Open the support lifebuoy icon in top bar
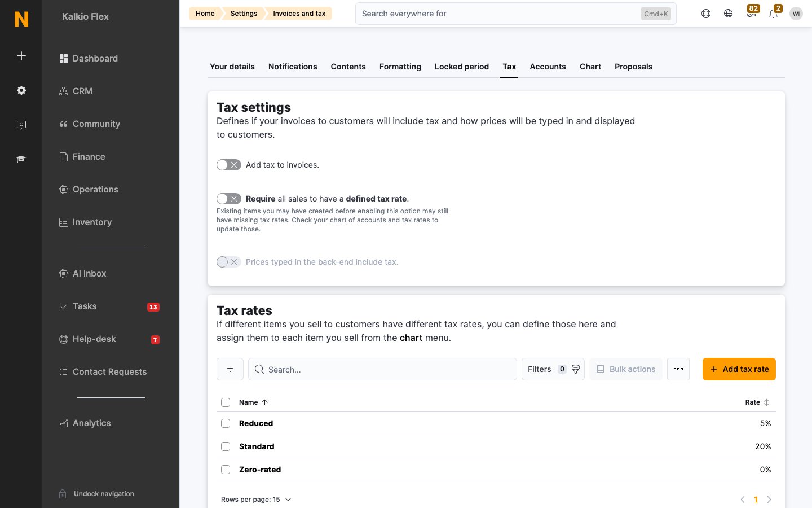The image size is (812, 508). 706,14
